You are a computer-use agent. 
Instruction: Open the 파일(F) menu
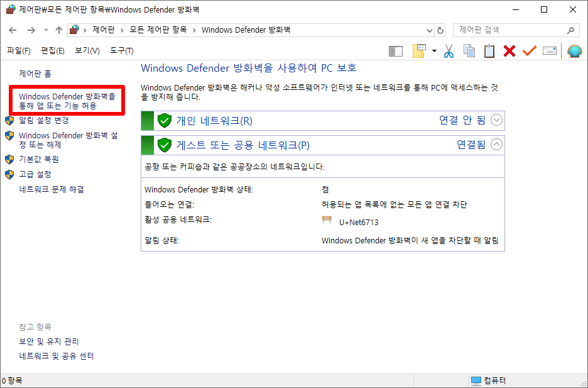coord(18,51)
